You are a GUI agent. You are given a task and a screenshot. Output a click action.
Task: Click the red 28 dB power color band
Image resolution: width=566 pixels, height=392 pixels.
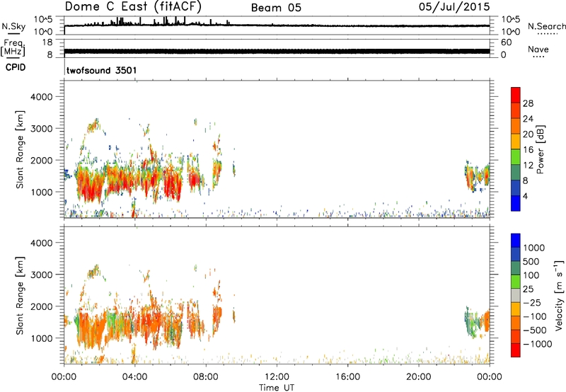point(516,95)
